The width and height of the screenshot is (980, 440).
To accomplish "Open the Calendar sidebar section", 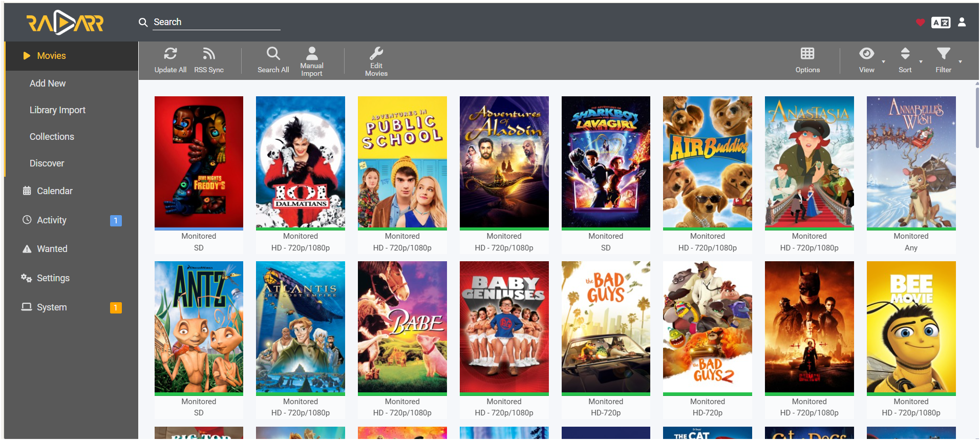I will 54,191.
